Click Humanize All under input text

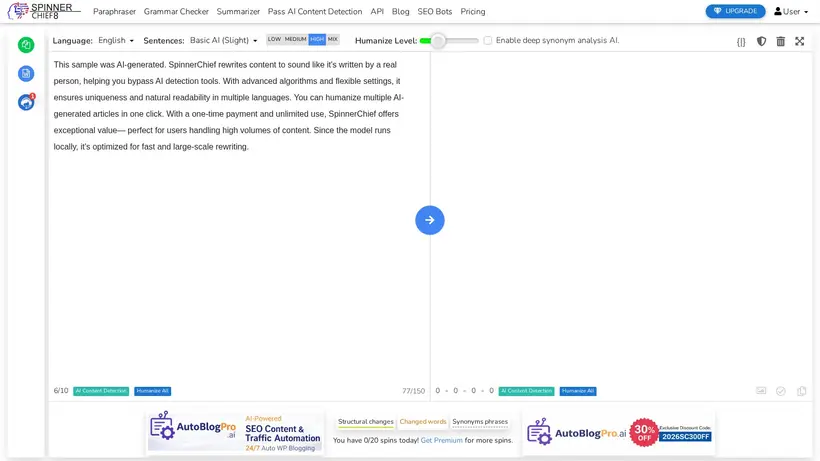153,391
